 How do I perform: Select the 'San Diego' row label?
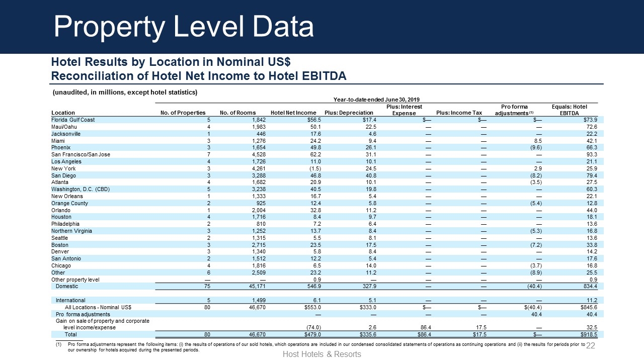click(63, 175)
